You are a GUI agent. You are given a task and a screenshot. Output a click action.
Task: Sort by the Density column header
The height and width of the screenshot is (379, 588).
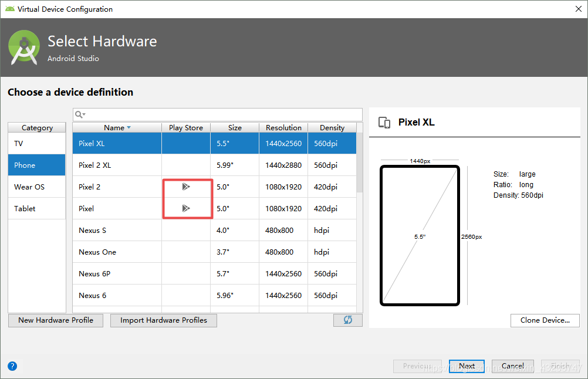point(332,127)
